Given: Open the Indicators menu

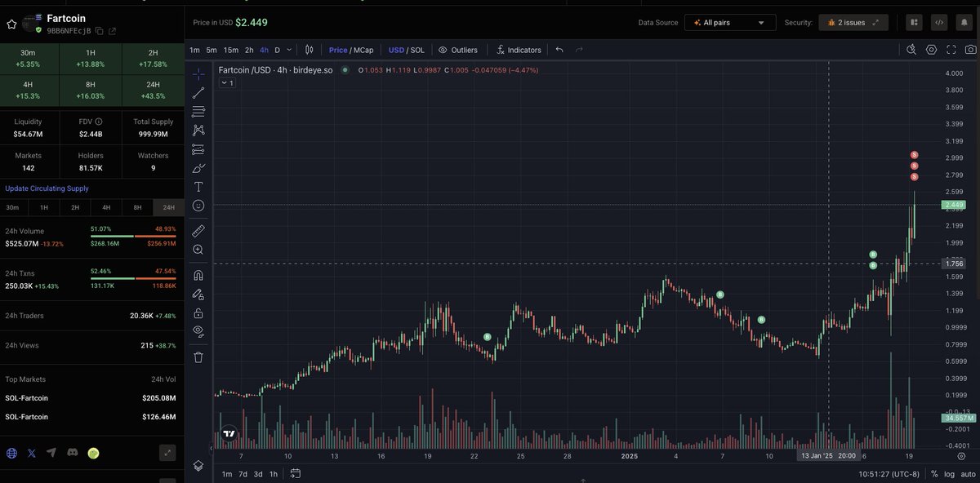Looking at the screenshot, I should [518, 50].
